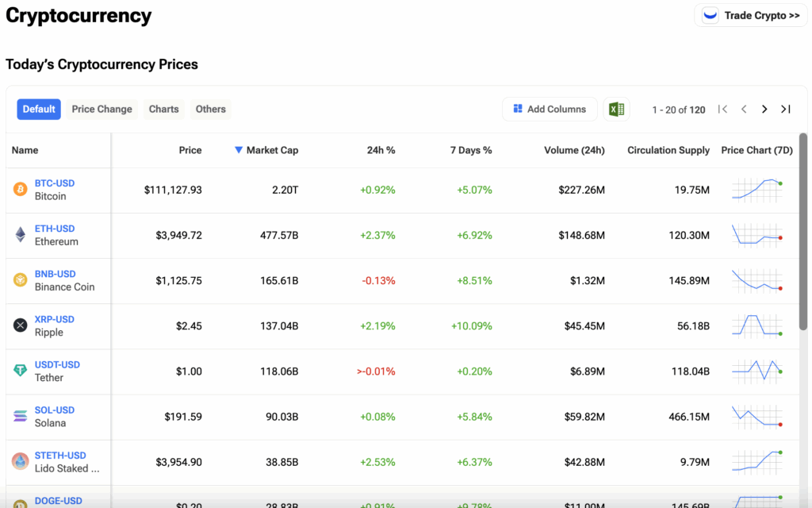Click the Tether logo icon
The width and height of the screenshot is (812, 508).
click(x=20, y=371)
